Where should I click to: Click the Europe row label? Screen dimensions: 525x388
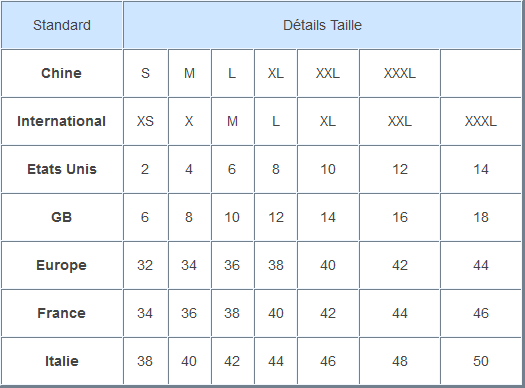tap(62, 265)
